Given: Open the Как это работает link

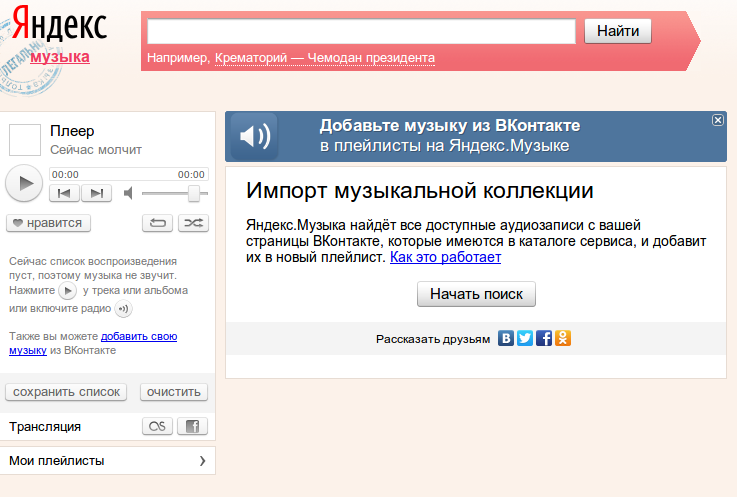Looking at the screenshot, I should pos(445,257).
